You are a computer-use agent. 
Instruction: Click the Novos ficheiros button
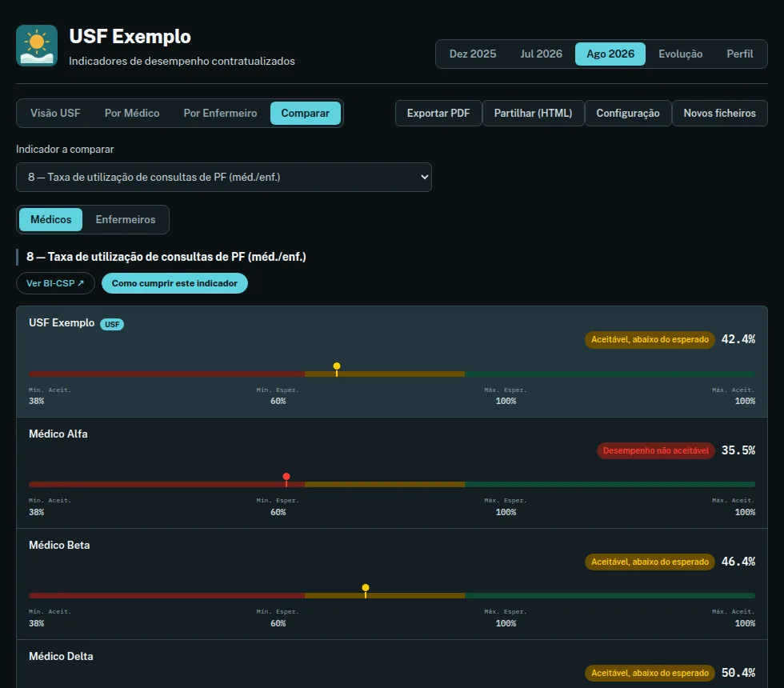point(719,113)
